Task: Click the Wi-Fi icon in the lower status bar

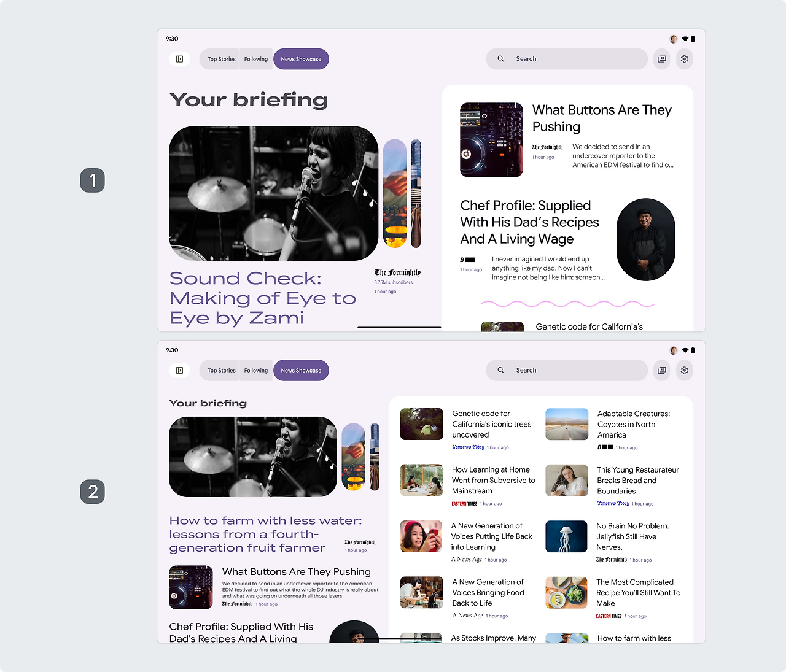Action: click(x=685, y=350)
